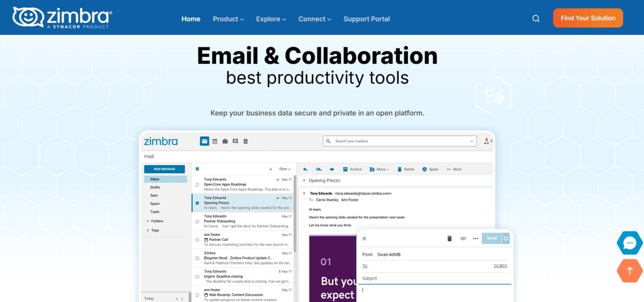Open the Support Portal nav link
Image resolution: width=644 pixels, height=302 pixels.
[367, 19]
